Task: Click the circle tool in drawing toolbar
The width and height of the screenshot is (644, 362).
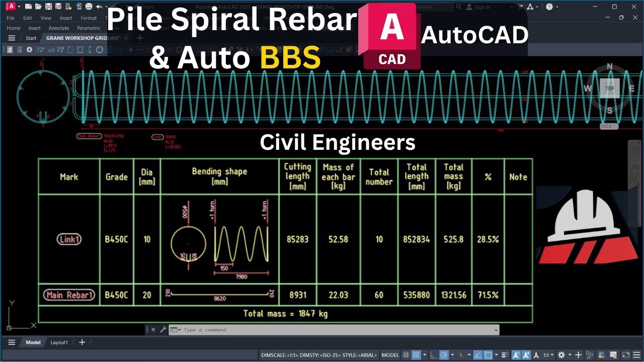Action: [x=100, y=50]
